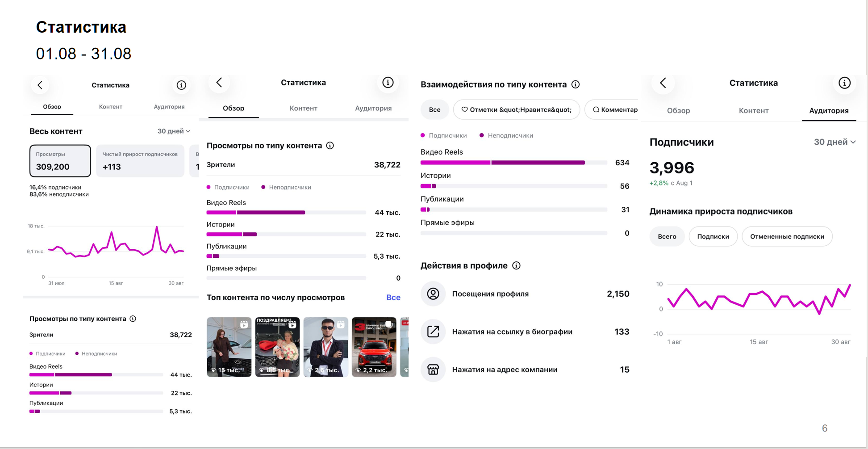Click the Посещения профиля person icon
Viewport: 868px width, 449px height.
[x=433, y=294]
